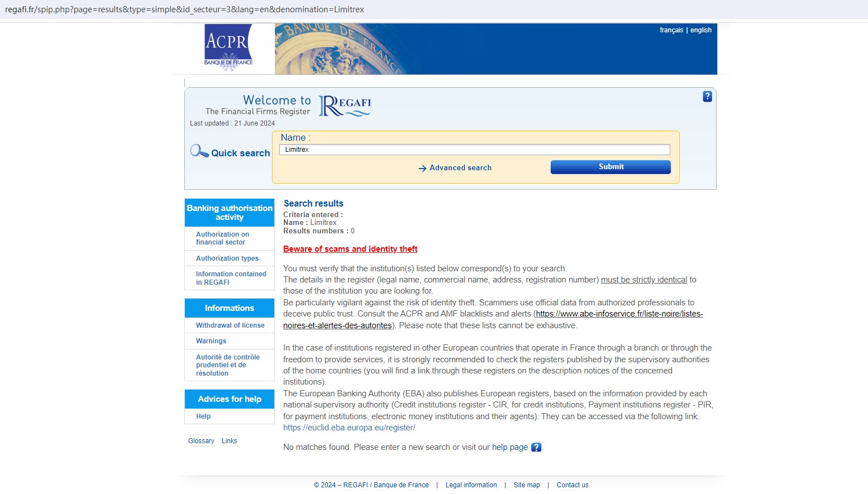Click 'Welcome to' heading text
Screen dimensions: 868x494
277,100
